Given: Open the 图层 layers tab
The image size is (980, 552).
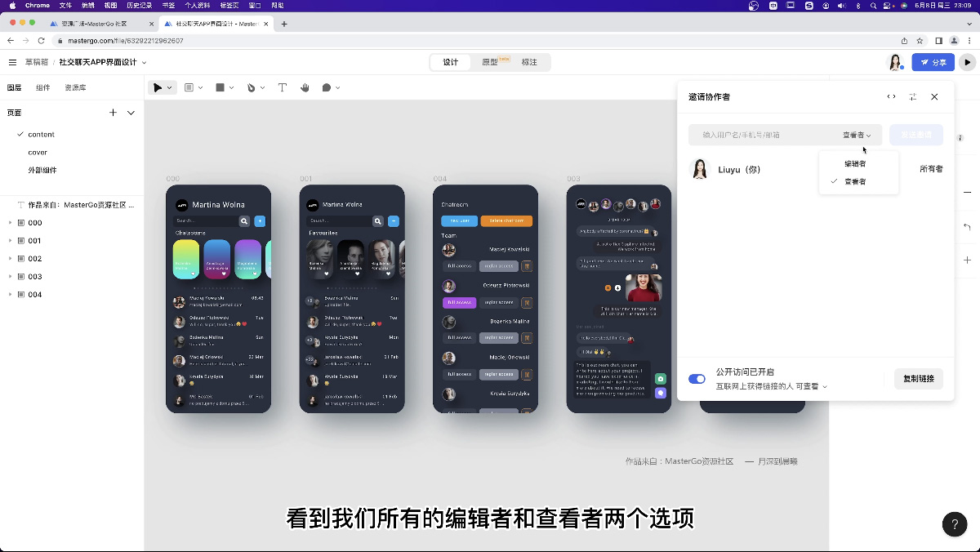Looking at the screenshot, I should (15, 87).
